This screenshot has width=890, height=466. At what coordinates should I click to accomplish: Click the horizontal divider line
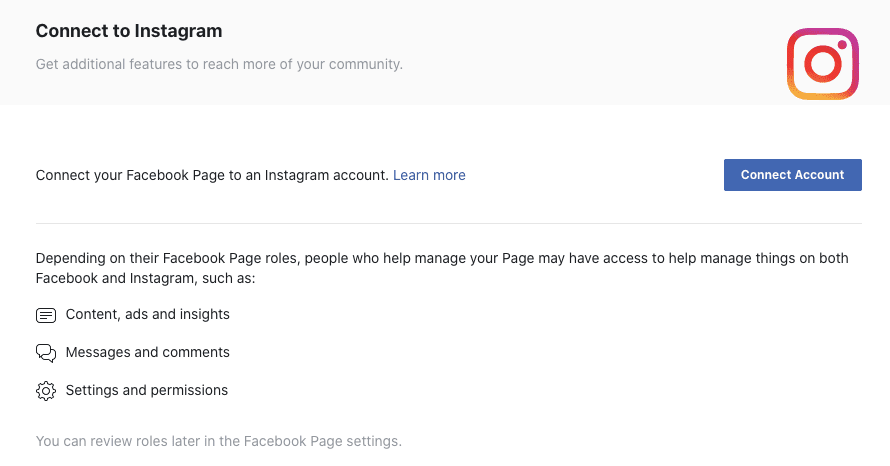click(448, 224)
